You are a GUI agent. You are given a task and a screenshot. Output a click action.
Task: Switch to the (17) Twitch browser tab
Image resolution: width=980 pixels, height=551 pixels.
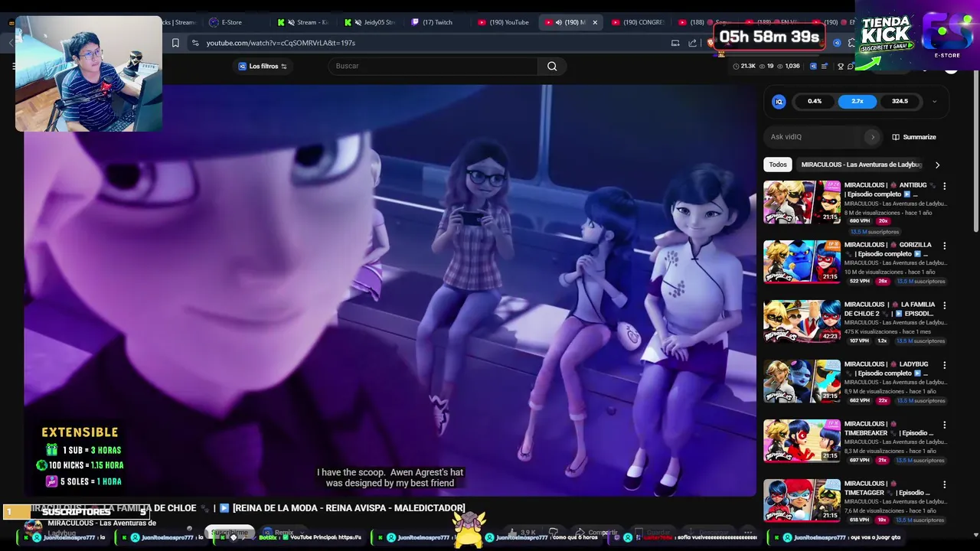point(439,22)
